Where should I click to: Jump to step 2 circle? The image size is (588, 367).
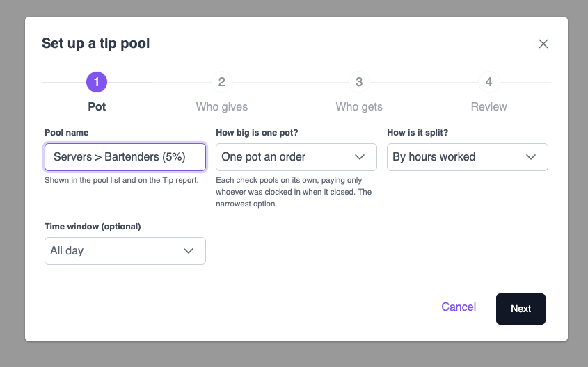[x=221, y=82]
